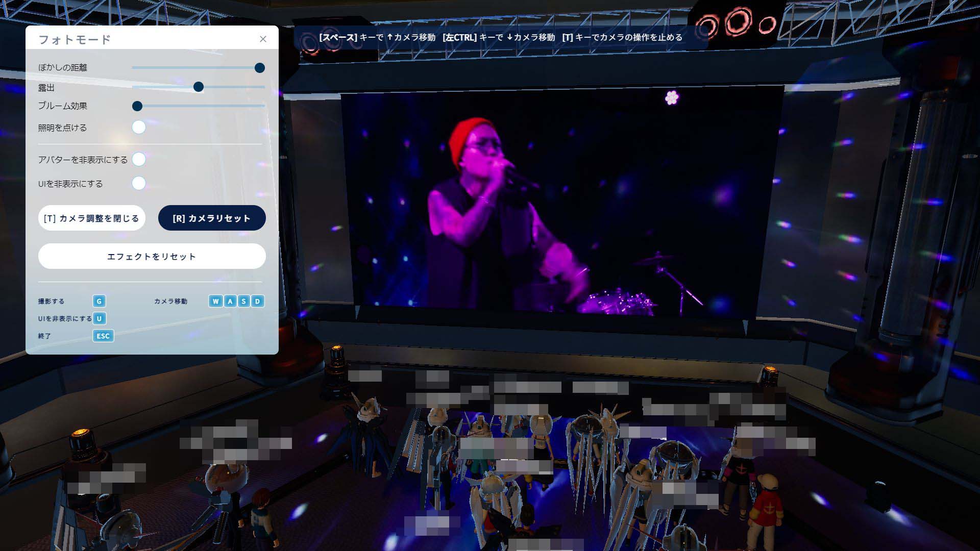Close the Photo Mode panel with X
This screenshot has width=980, height=551.
point(263,39)
